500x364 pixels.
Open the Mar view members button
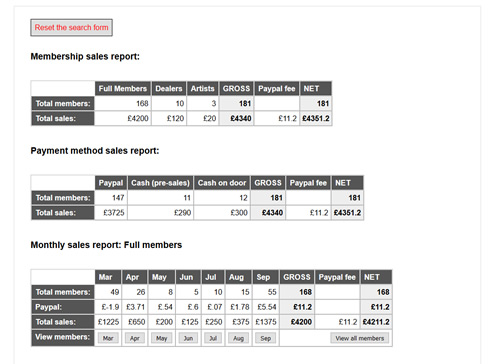[108, 338]
